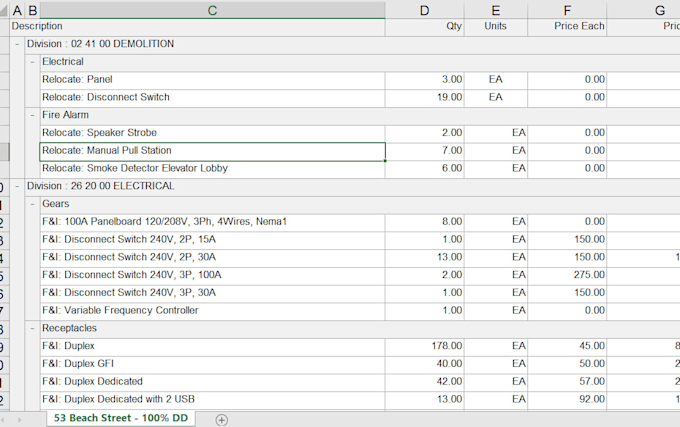
Task: Click the Receptacles group label
Action: click(x=69, y=328)
